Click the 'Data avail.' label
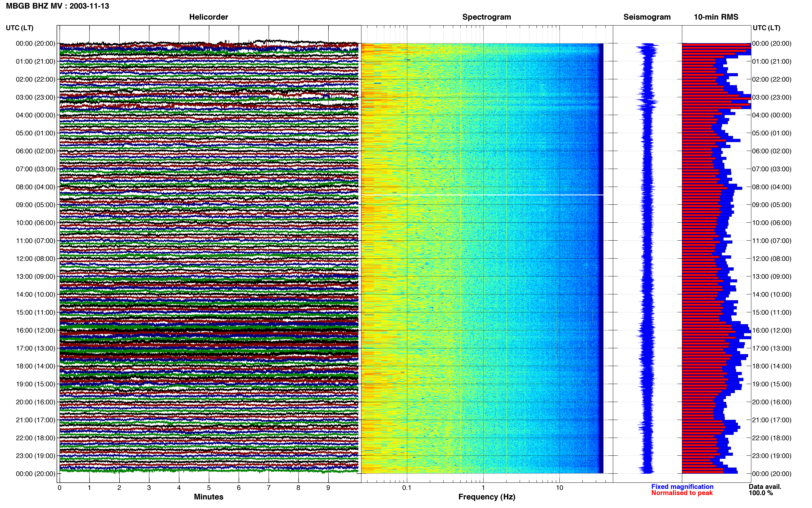 coord(765,487)
